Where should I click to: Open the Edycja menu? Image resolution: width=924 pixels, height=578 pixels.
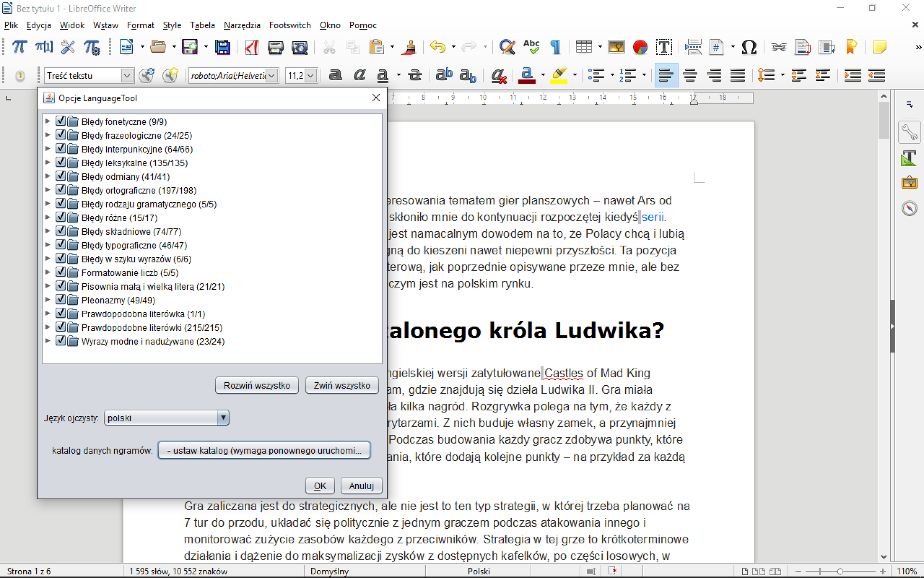pyautogui.click(x=38, y=25)
